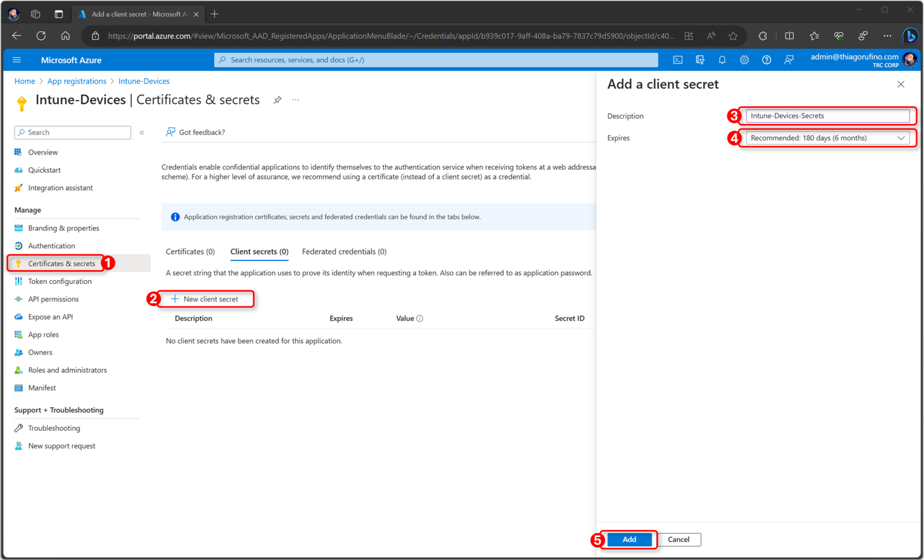The image size is (924, 560).
Task: Refresh the browser page
Action: point(41,36)
